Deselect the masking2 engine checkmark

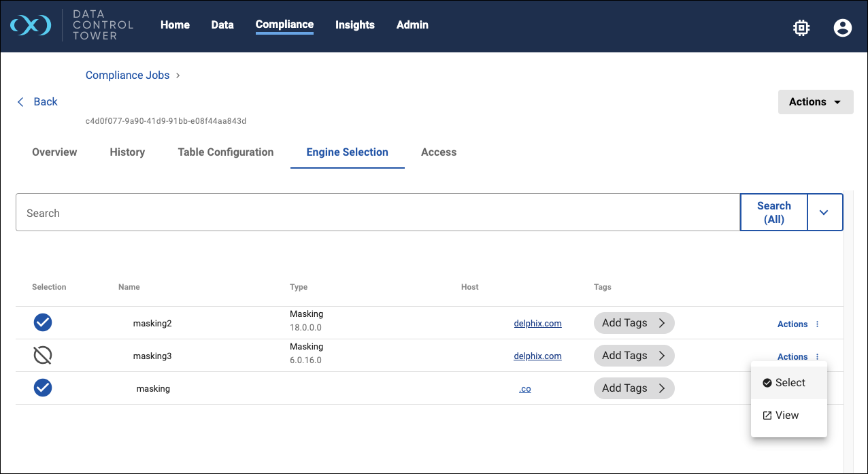(43, 322)
